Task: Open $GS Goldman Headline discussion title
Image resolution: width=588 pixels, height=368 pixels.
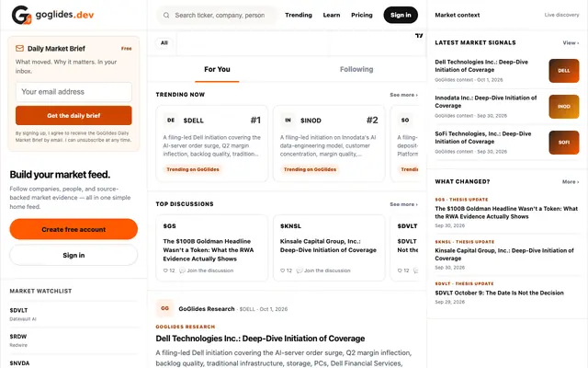Action: [209, 250]
